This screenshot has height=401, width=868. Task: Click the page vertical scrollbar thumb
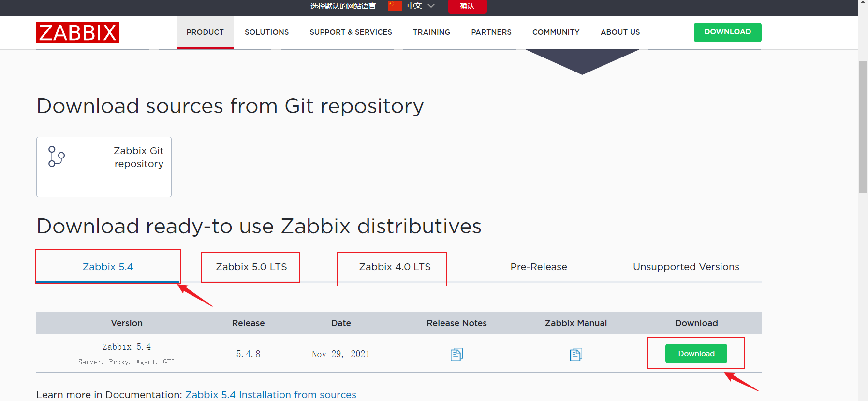(863, 127)
